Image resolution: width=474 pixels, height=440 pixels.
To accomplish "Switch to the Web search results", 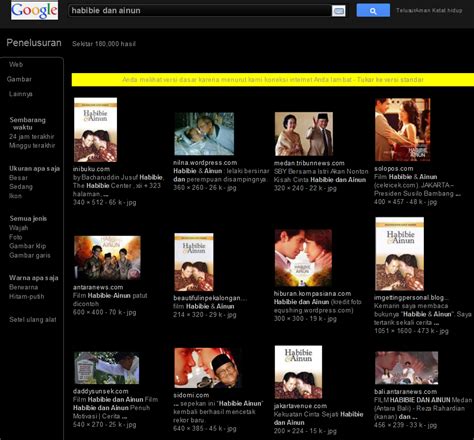I will point(16,64).
